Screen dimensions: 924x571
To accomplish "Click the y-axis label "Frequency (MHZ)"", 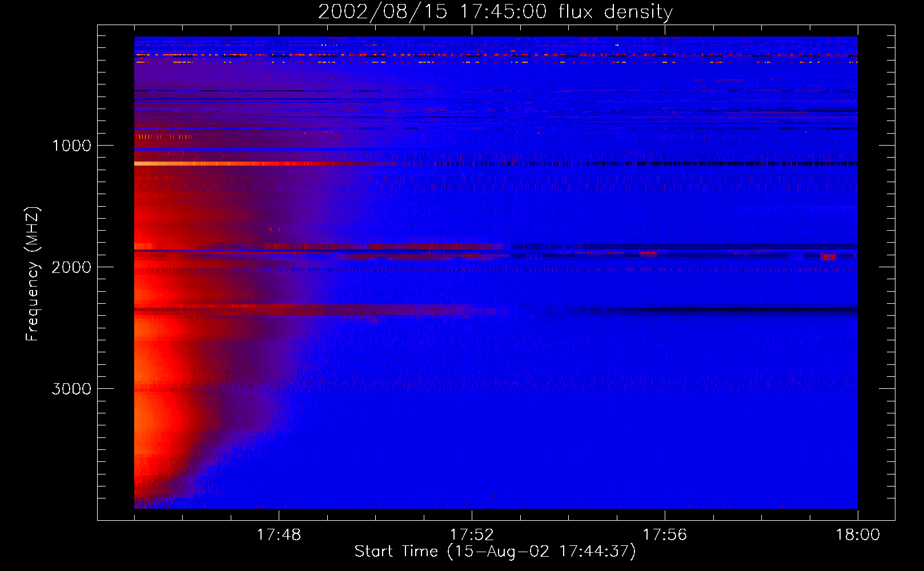I will point(33,274).
